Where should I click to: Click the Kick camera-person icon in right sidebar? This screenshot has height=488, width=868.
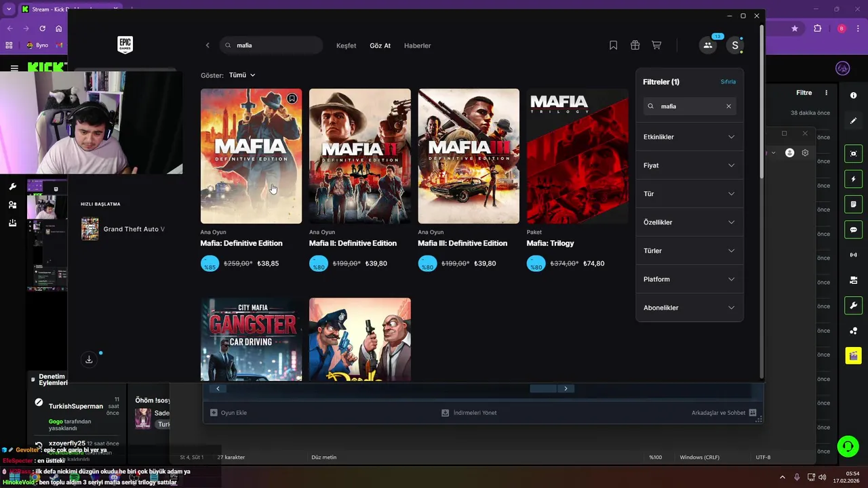click(853, 280)
